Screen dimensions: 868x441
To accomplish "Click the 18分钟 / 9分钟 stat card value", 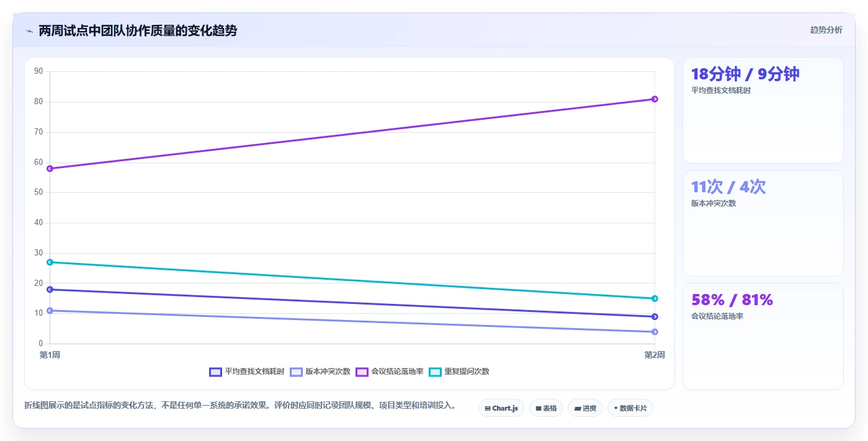I will click(745, 74).
